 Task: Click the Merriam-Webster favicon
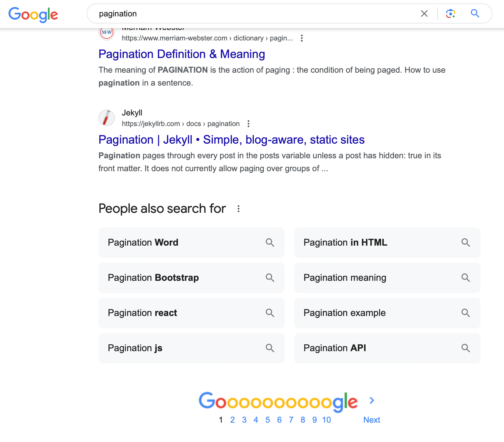tap(107, 33)
